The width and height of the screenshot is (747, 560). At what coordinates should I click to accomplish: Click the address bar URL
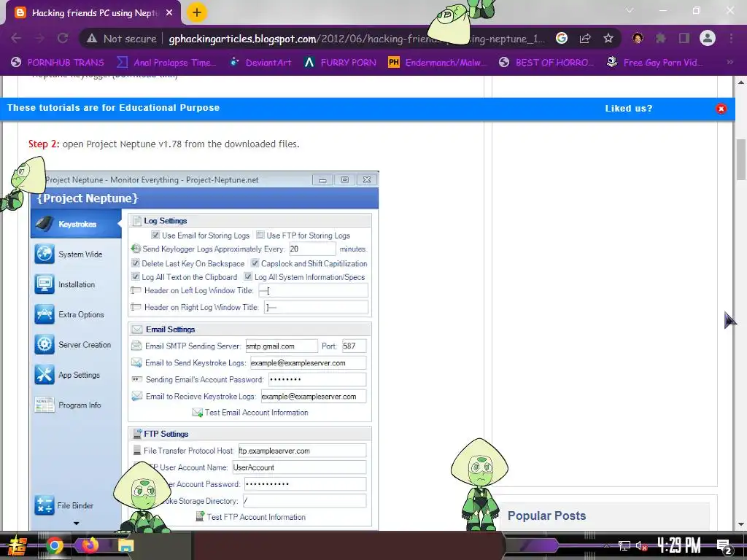(x=356, y=39)
